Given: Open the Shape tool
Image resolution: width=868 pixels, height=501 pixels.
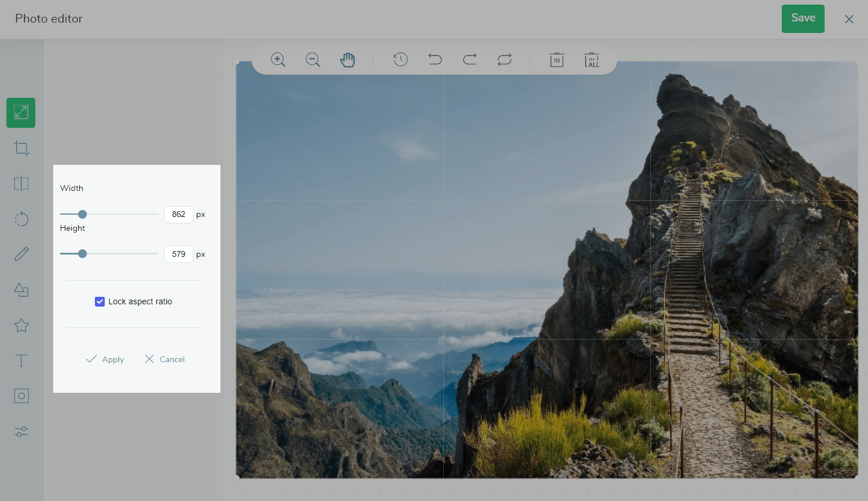Looking at the screenshot, I should [x=21, y=290].
